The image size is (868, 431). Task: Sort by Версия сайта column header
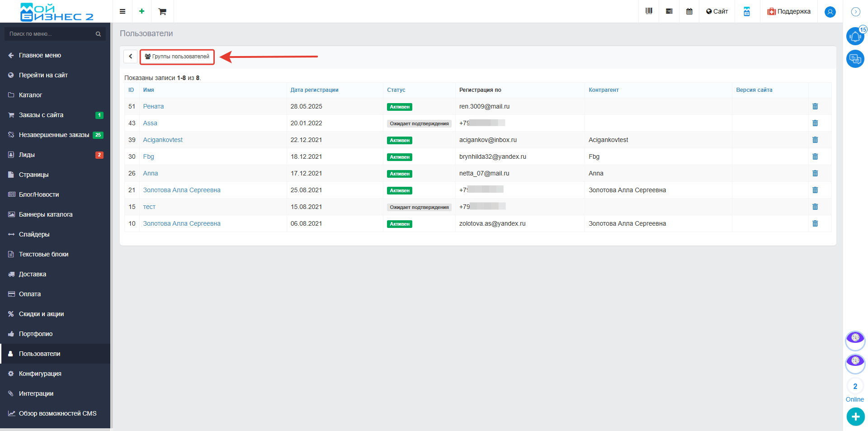pyautogui.click(x=754, y=90)
